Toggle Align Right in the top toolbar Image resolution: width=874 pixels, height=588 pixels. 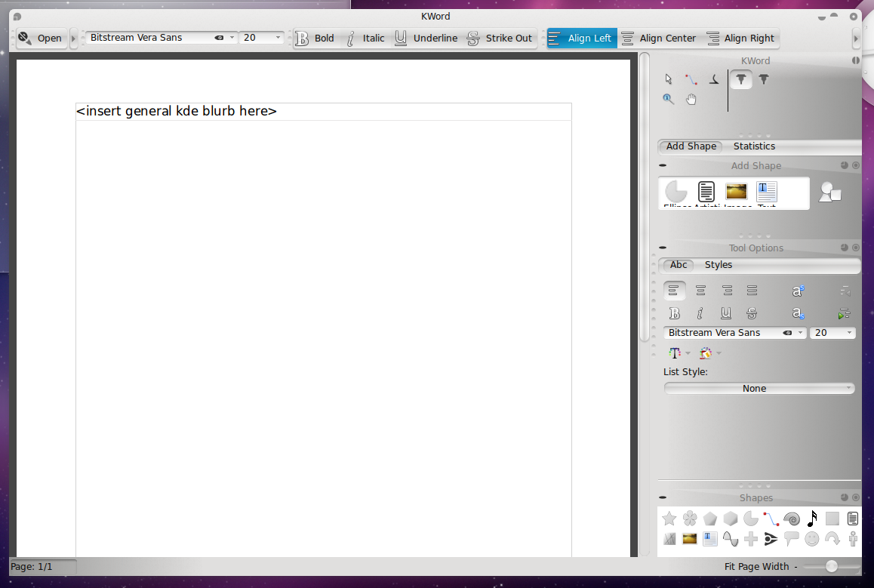coord(740,38)
